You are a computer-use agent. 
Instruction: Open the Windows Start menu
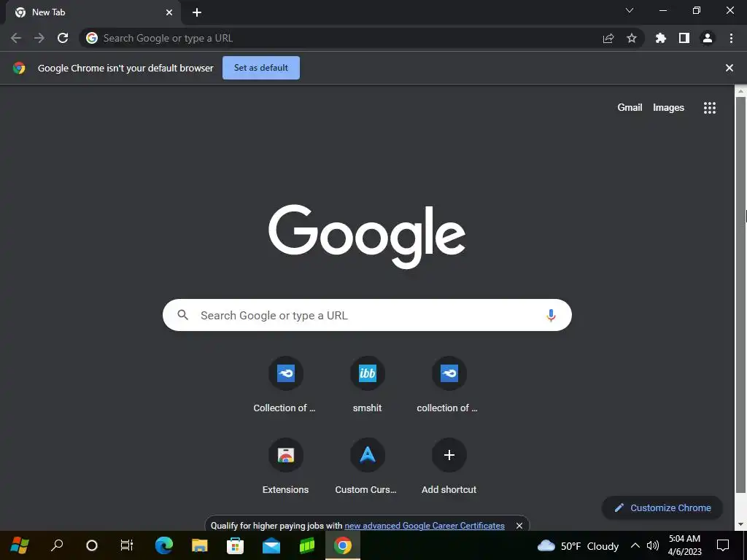pyautogui.click(x=19, y=545)
